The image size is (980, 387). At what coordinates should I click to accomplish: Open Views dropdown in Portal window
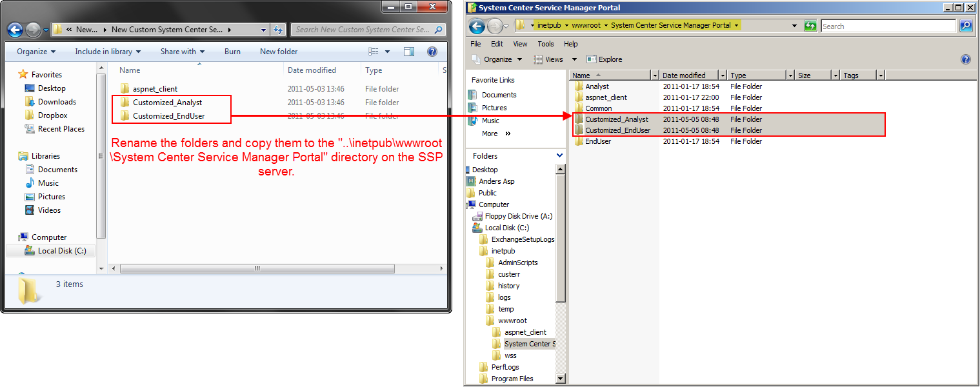[x=554, y=59]
